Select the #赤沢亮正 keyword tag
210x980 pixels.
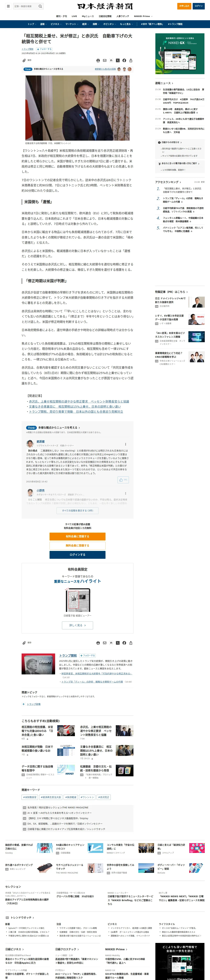point(104,797)
